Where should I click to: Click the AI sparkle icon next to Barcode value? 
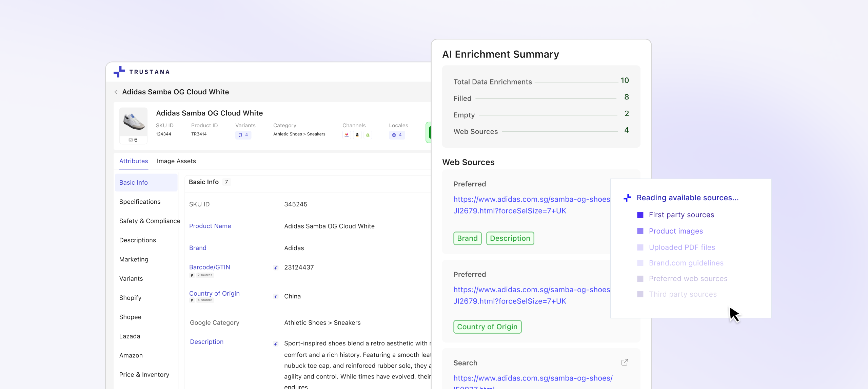point(275,268)
